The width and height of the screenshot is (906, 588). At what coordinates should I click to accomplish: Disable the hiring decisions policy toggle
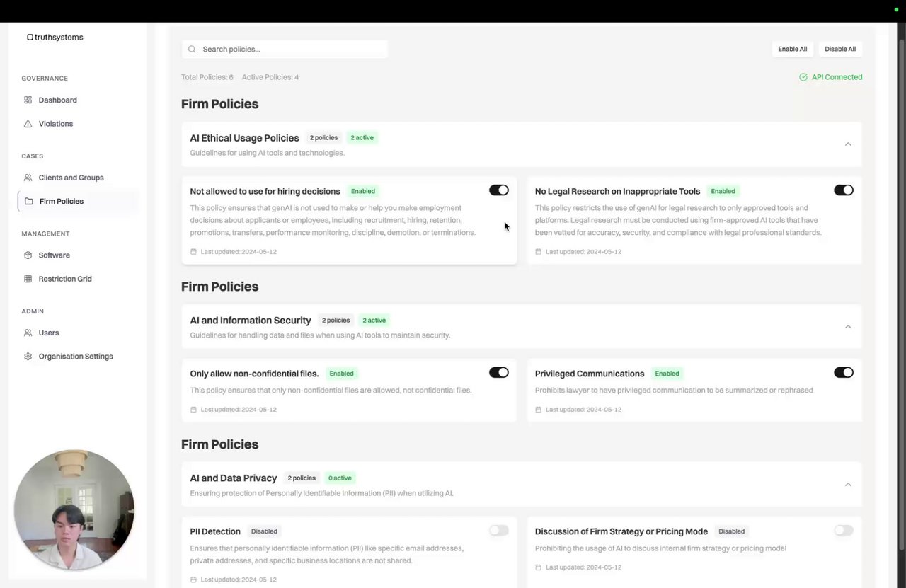(498, 190)
